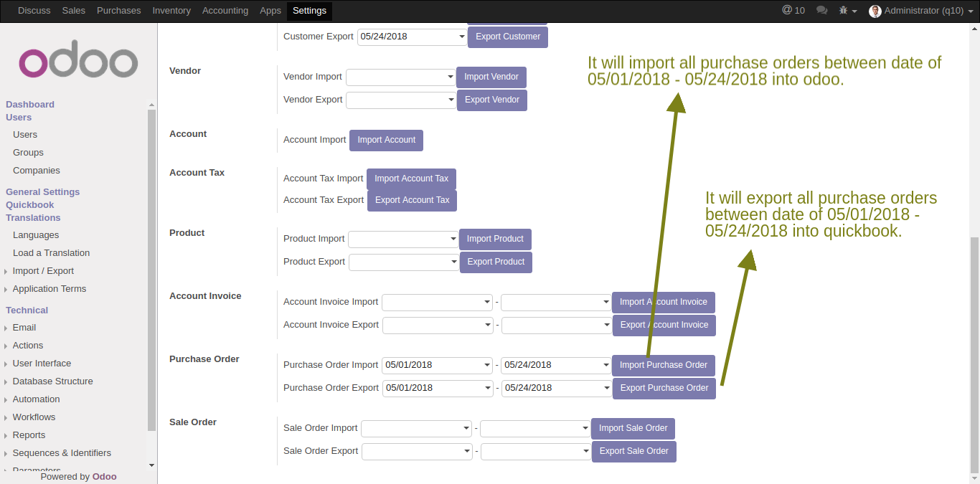Click the Import Vendor button
The height and width of the screenshot is (484, 980).
(491, 77)
